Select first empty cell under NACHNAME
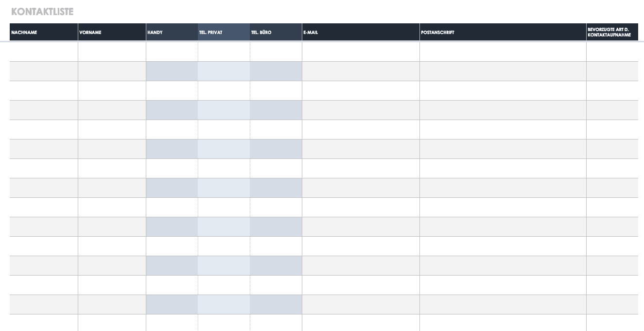Image resolution: width=644 pixels, height=331 pixels. coord(44,52)
